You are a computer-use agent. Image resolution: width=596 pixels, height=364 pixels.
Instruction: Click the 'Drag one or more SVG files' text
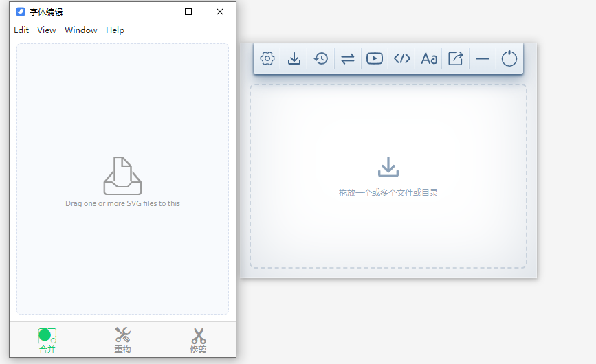pyautogui.click(x=122, y=203)
